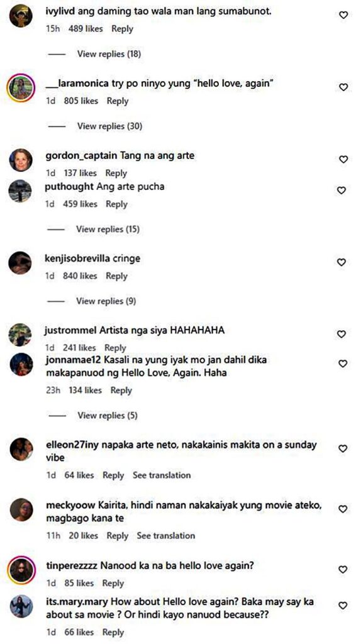Viewport: 356px width, 644px height.
Task: Heart the puthought comment
Action: [x=341, y=190]
